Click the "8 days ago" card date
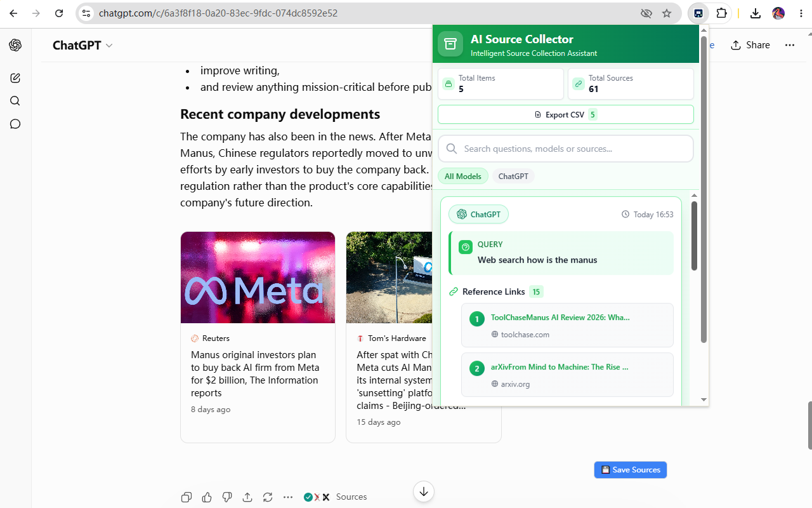812x508 pixels. pyautogui.click(x=211, y=410)
